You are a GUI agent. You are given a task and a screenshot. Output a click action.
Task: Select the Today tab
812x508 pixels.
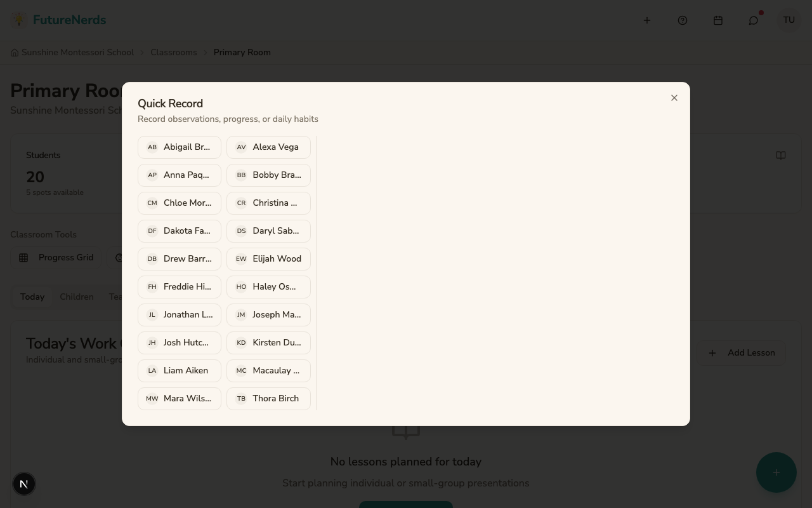[32, 297]
